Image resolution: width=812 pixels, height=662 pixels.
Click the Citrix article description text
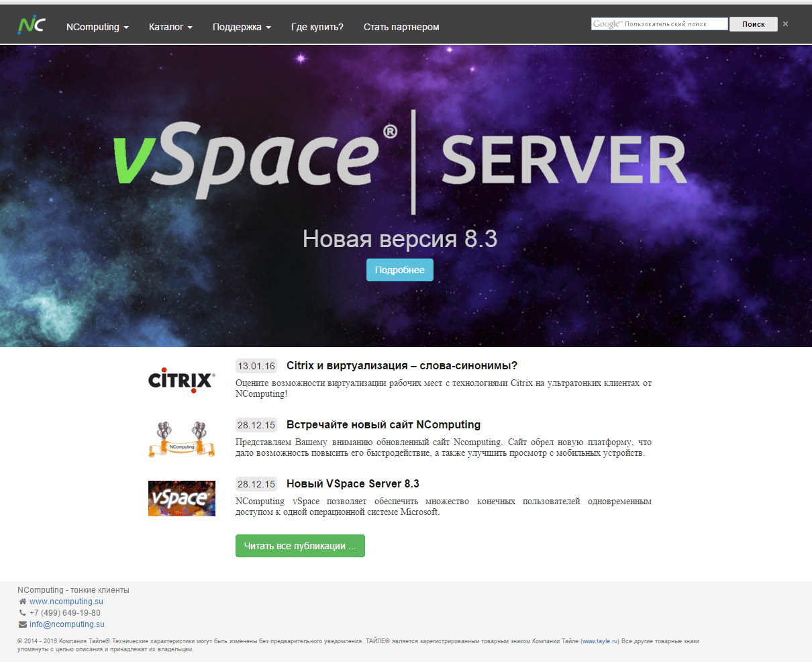click(444, 389)
